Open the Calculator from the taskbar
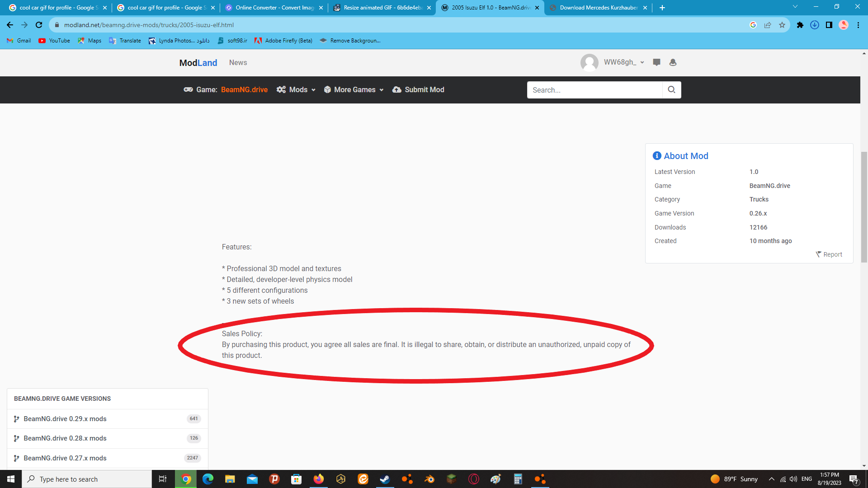This screenshot has width=868, height=488. (x=518, y=479)
